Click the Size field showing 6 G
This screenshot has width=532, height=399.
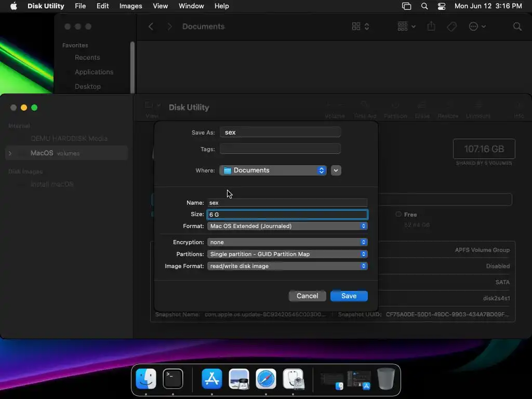coord(287,215)
